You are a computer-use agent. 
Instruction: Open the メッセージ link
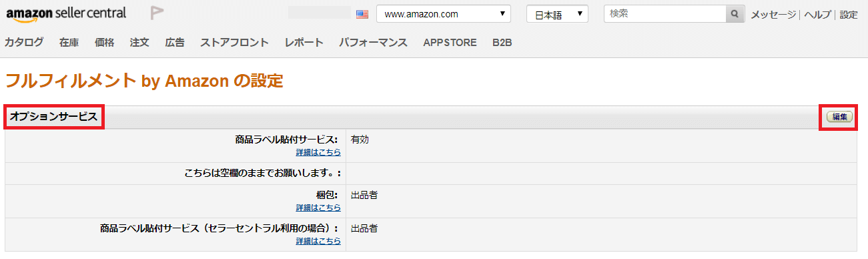point(773,15)
